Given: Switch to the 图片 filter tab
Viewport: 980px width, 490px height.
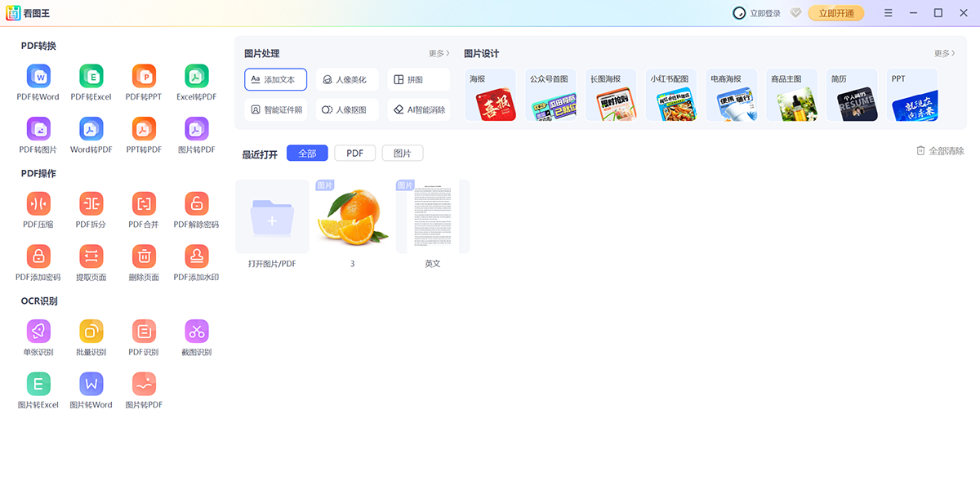Looking at the screenshot, I should pyautogui.click(x=402, y=153).
